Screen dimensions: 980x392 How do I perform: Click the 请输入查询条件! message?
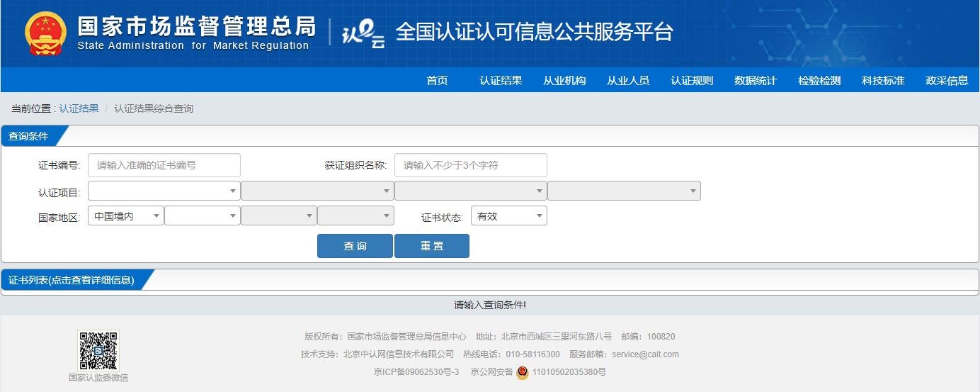(x=490, y=305)
